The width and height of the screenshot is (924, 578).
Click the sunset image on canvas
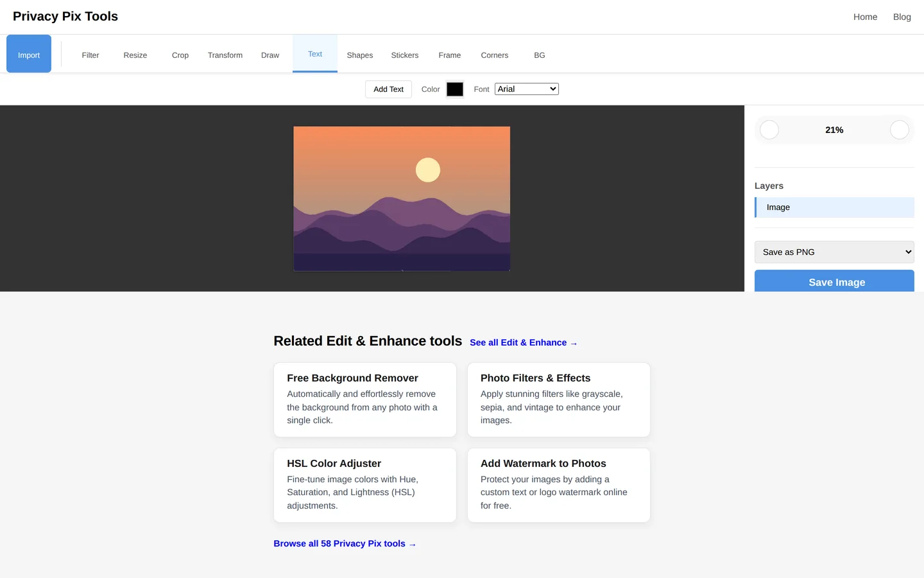pyautogui.click(x=402, y=198)
